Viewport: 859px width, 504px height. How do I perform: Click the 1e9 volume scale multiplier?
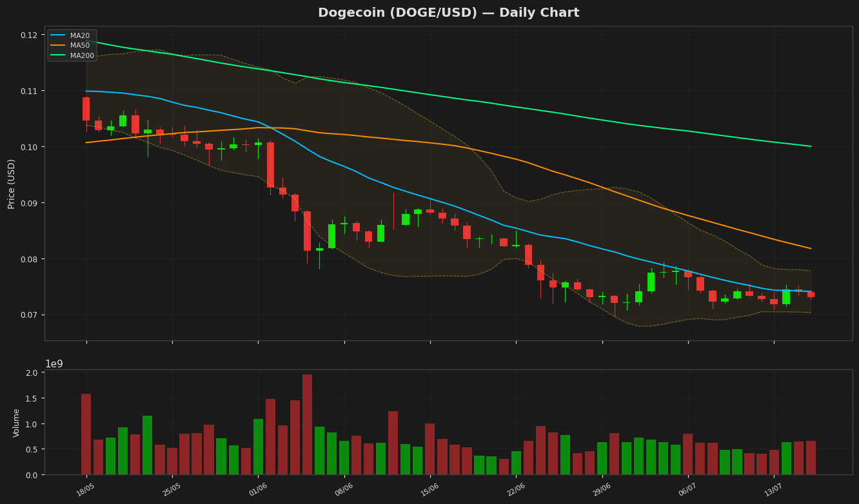coord(54,364)
